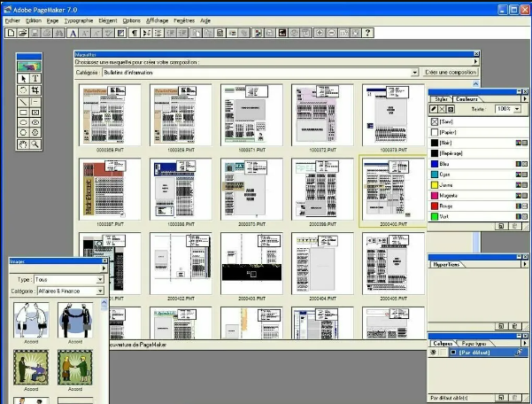Select template thumbnail 2000403.PMT
The image size is (532, 404).
pyautogui.click(x=251, y=263)
